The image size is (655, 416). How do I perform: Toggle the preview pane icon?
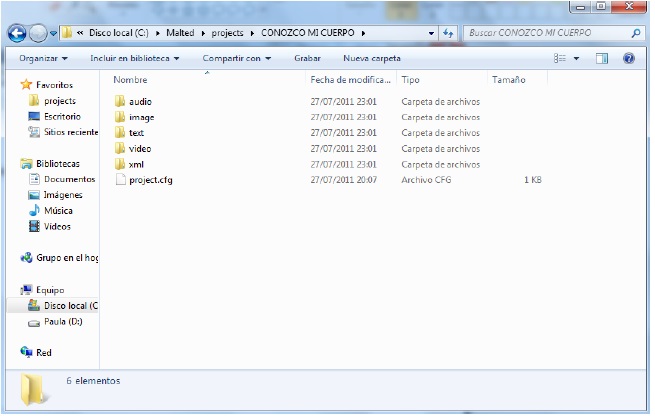602,58
